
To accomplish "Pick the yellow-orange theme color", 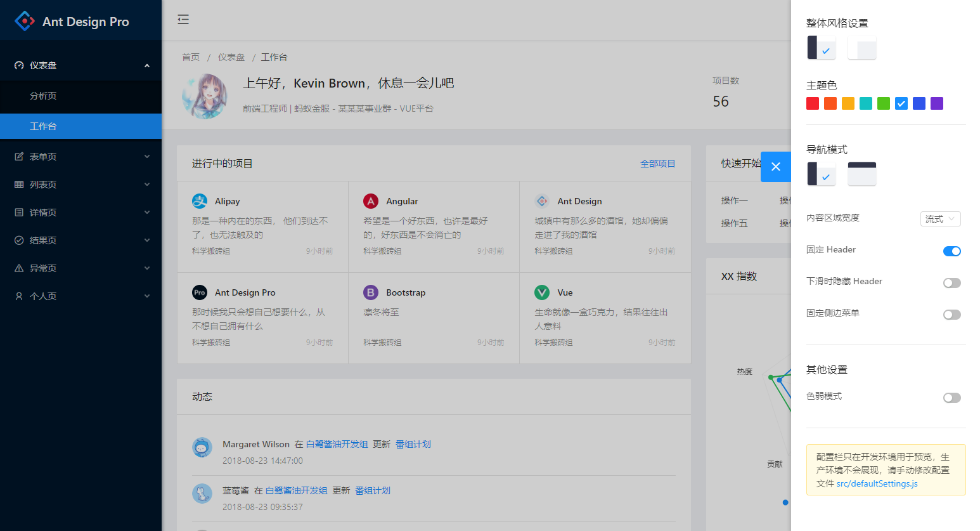I will click(x=848, y=103).
